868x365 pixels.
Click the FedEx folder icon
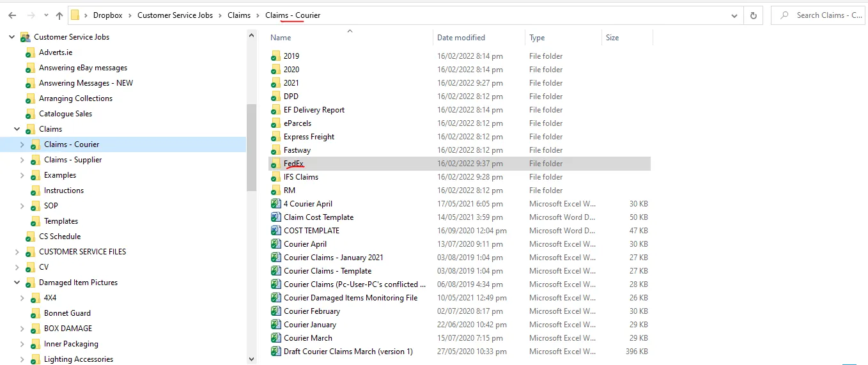coord(275,164)
